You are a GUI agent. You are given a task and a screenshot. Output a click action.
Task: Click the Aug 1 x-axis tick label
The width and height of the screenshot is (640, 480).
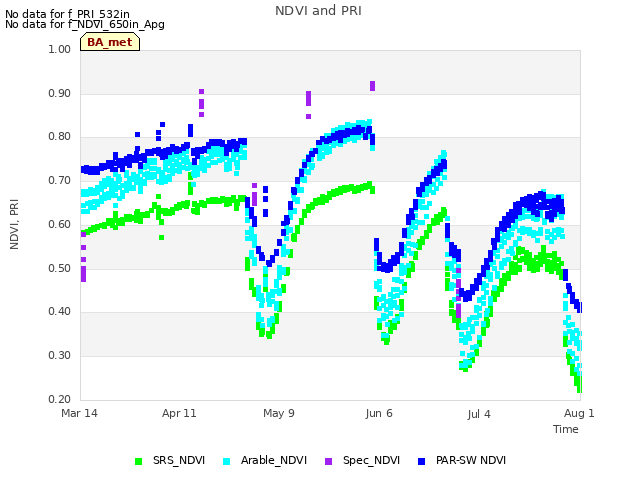click(x=579, y=413)
